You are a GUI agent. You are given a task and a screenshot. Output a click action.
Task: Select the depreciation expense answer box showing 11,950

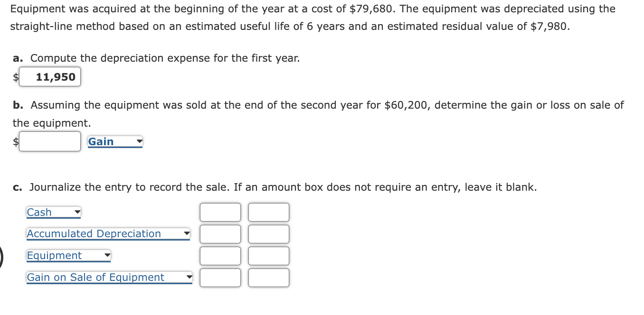49,76
